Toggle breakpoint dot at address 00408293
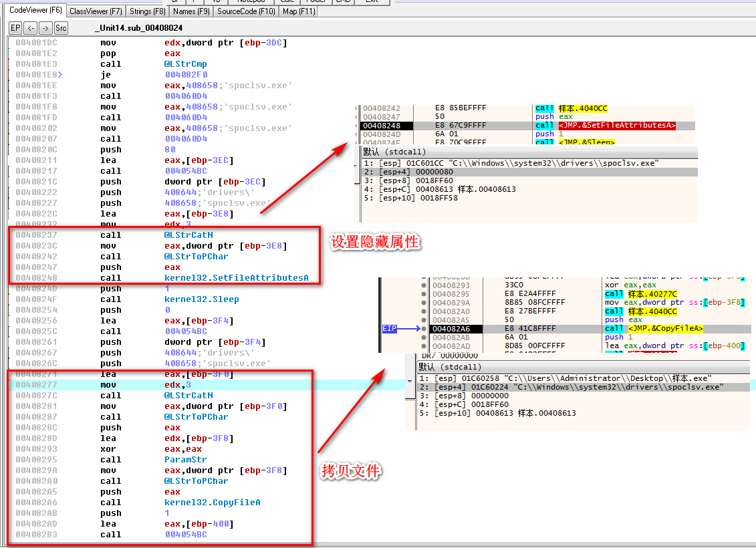Image resolution: width=756 pixels, height=548 pixels. click(423, 285)
